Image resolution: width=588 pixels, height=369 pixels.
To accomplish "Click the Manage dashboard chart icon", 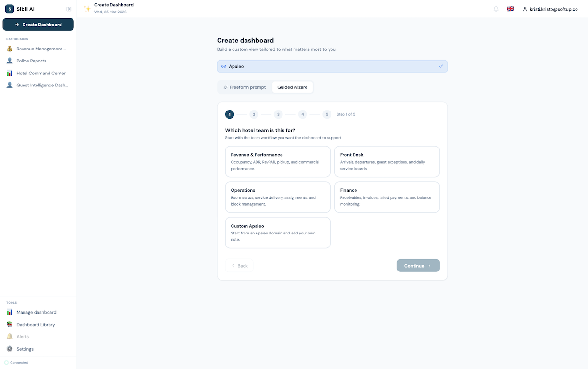I will pyautogui.click(x=10, y=312).
